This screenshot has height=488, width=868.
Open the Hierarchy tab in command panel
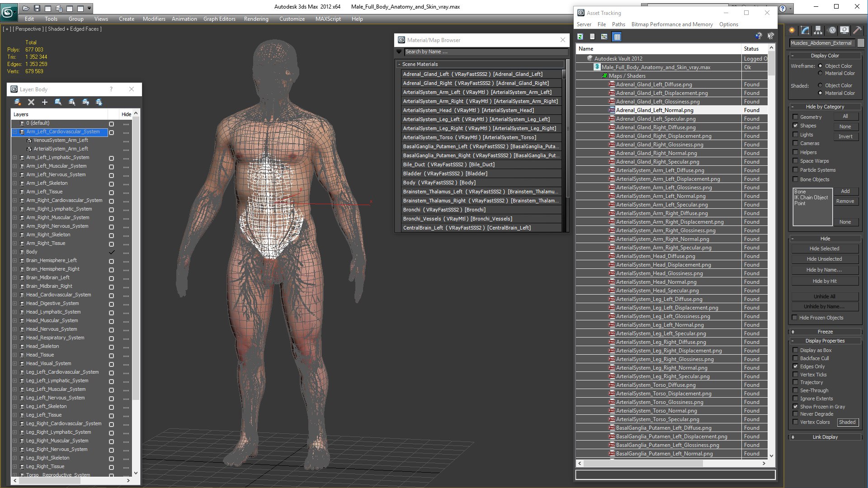coord(818,30)
